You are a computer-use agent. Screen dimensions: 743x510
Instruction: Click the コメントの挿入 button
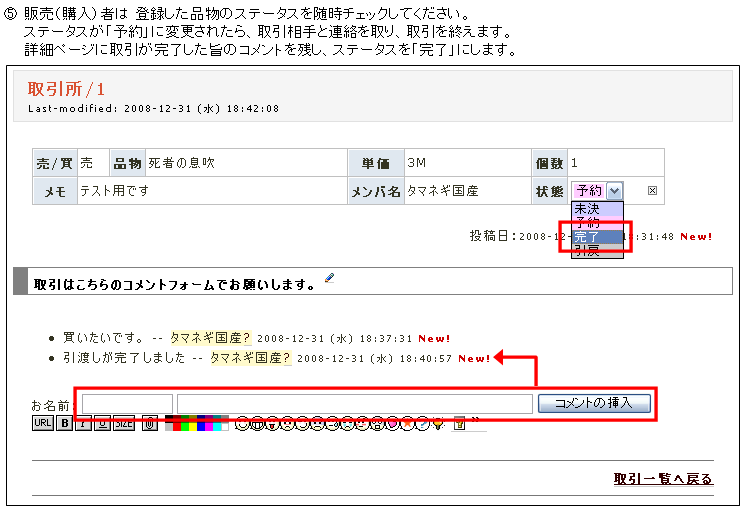click(595, 403)
